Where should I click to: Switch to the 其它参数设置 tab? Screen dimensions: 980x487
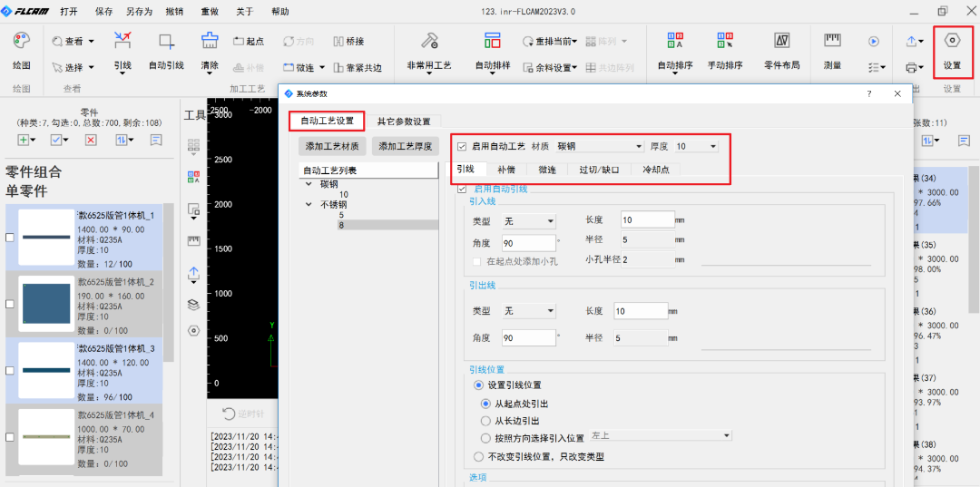404,122
